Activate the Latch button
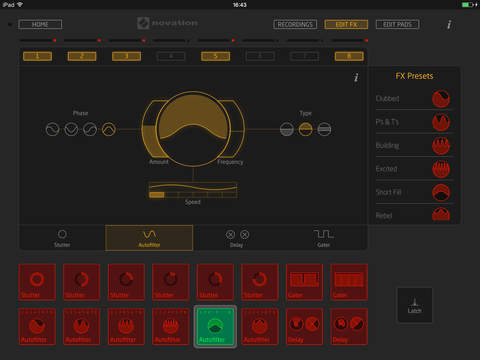Image resolution: width=480 pixels, height=360 pixels. pos(415,305)
